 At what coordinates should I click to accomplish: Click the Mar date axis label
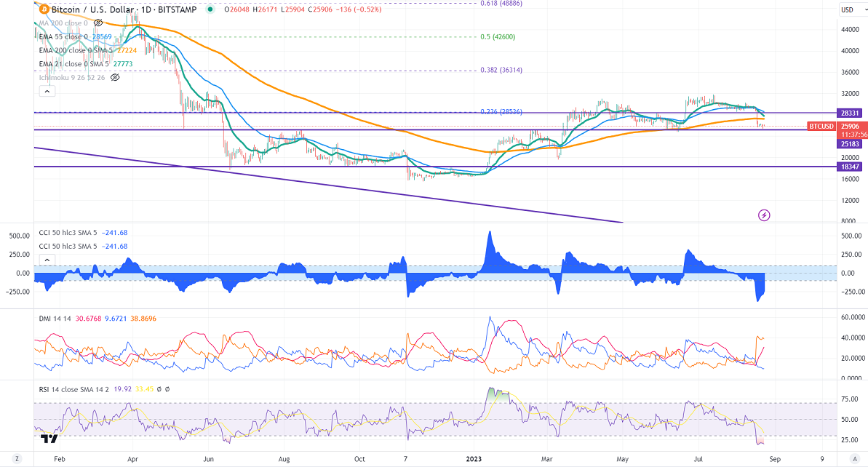547,459
